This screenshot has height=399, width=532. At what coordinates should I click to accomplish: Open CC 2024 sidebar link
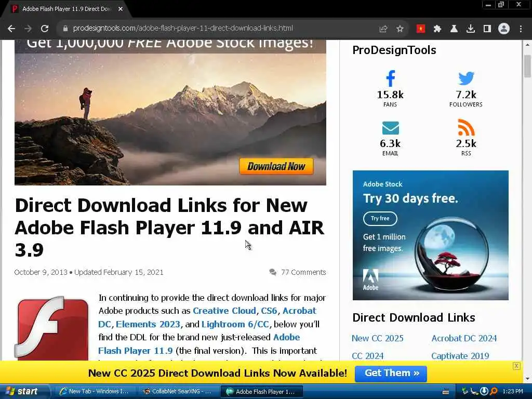[x=368, y=356]
